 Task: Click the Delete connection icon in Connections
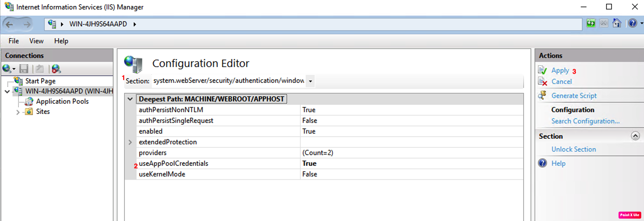(x=56, y=69)
